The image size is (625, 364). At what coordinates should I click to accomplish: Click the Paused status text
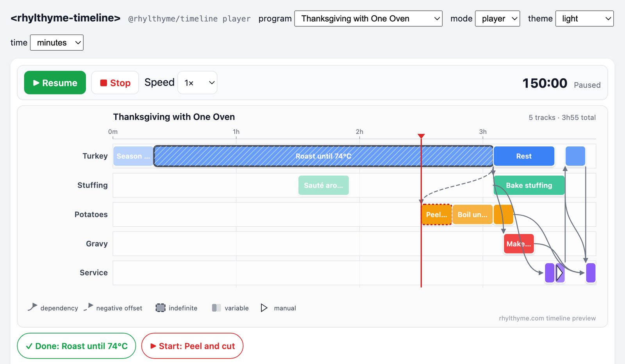coord(587,85)
